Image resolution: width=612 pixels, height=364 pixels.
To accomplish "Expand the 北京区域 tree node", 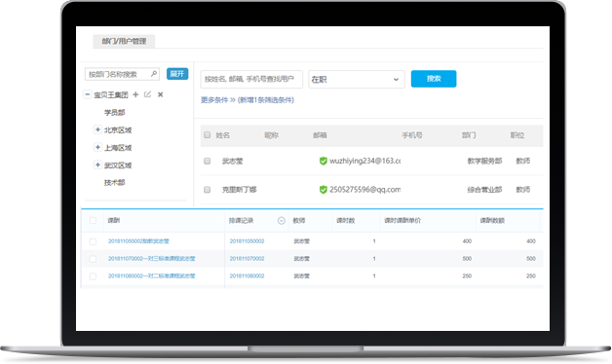I will click(97, 129).
